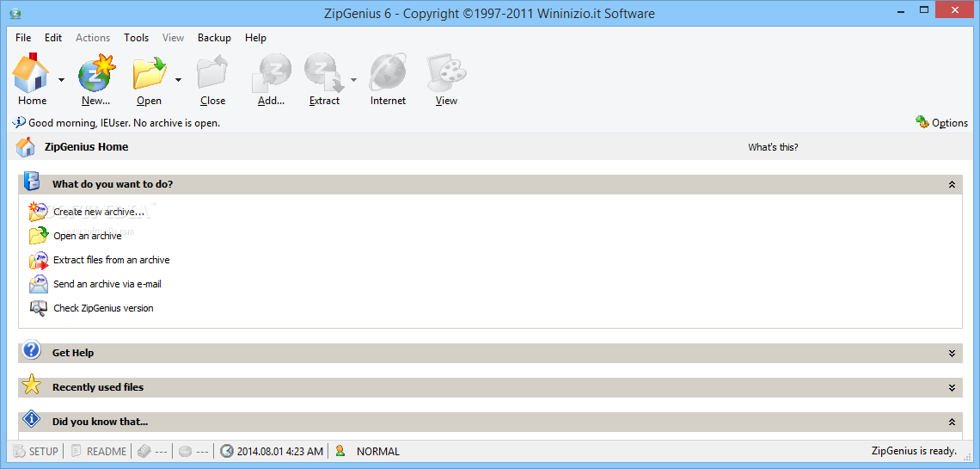The image size is (980, 469).
Task: Collapse the 'Did you know that...' section
Action: point(952,422)
